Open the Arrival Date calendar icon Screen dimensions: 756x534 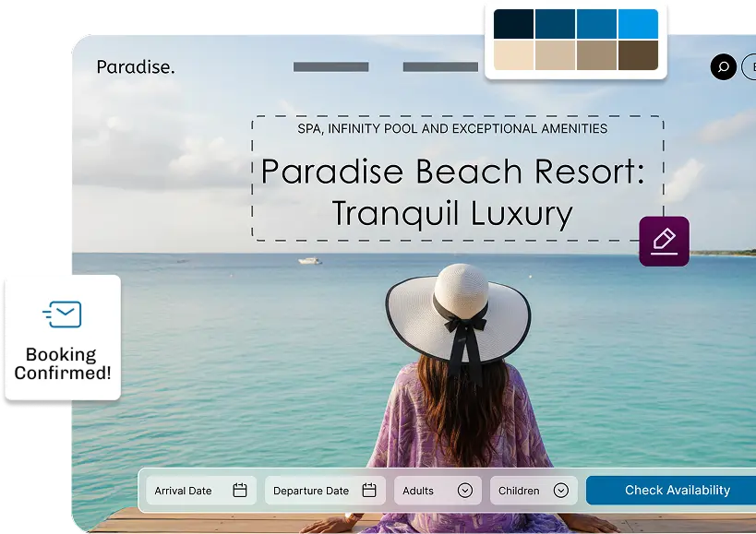coord(240,491)
